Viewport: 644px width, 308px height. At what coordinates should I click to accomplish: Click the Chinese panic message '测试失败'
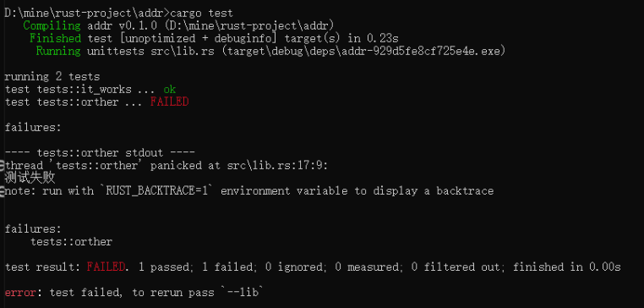pyautogui.click(x=30, y=178)
